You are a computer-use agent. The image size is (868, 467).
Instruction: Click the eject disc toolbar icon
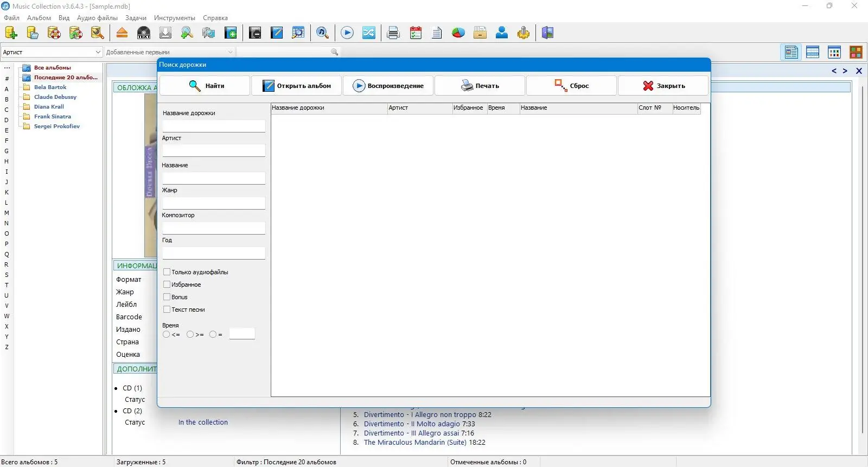pyautogui.click(x=122, y=33)
